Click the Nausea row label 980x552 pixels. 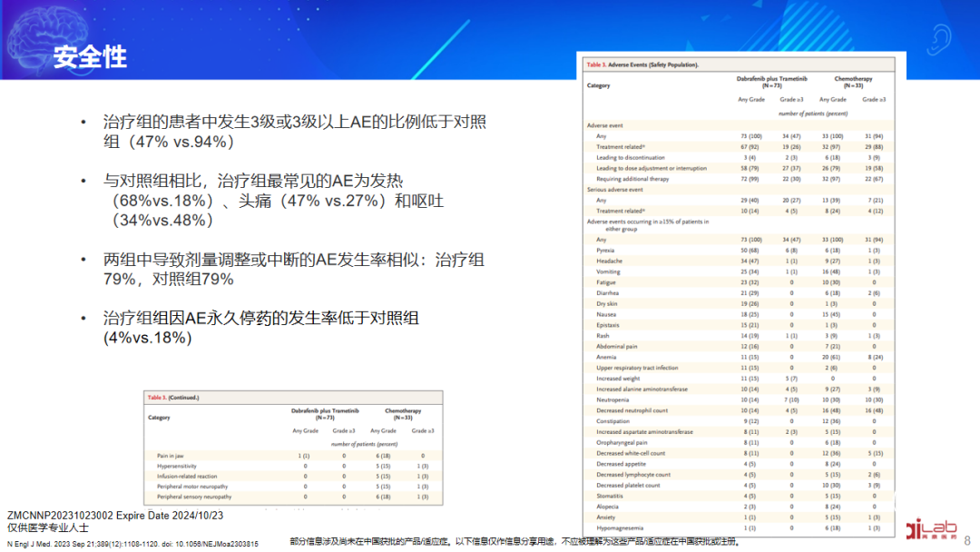[x=605, y=314]
